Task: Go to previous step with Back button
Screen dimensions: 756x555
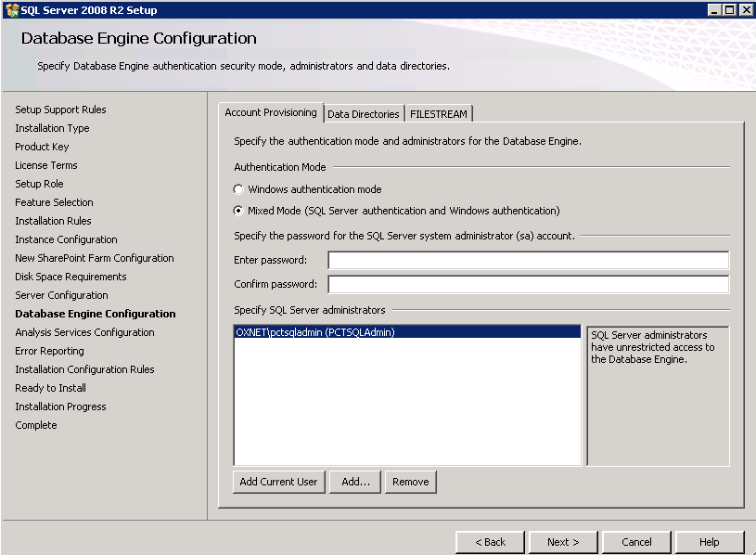Action: coord(491,542)
